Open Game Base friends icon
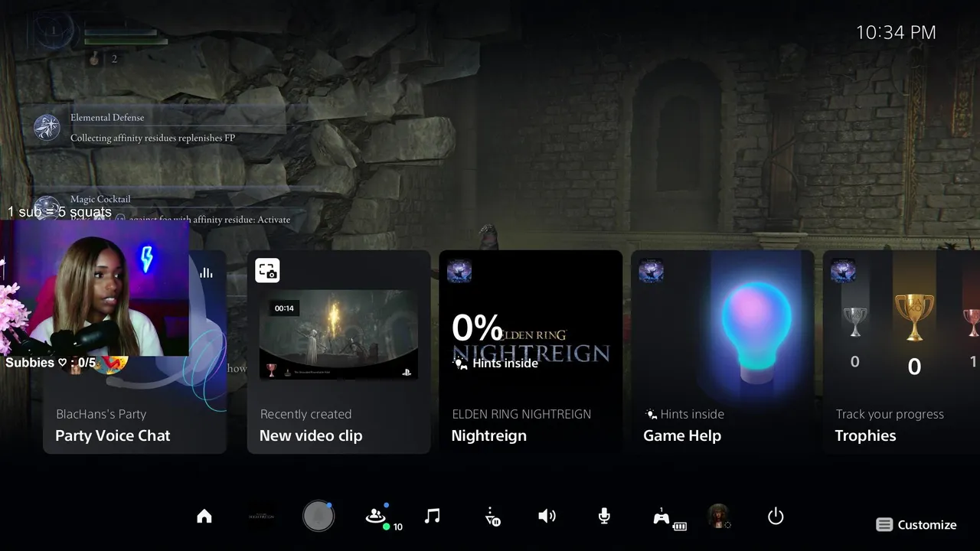980x551 pixels. point(376,517)
